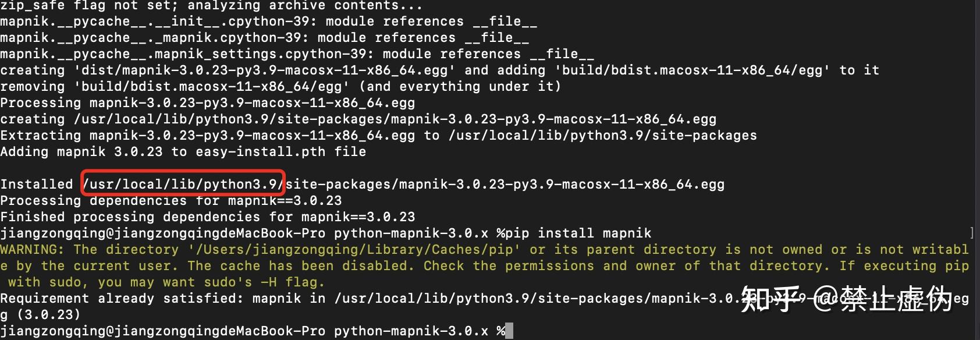The image size is (980, 340).
Task: Click the yellow WARNING word in the pip output
Action: [x=33, y=250]
